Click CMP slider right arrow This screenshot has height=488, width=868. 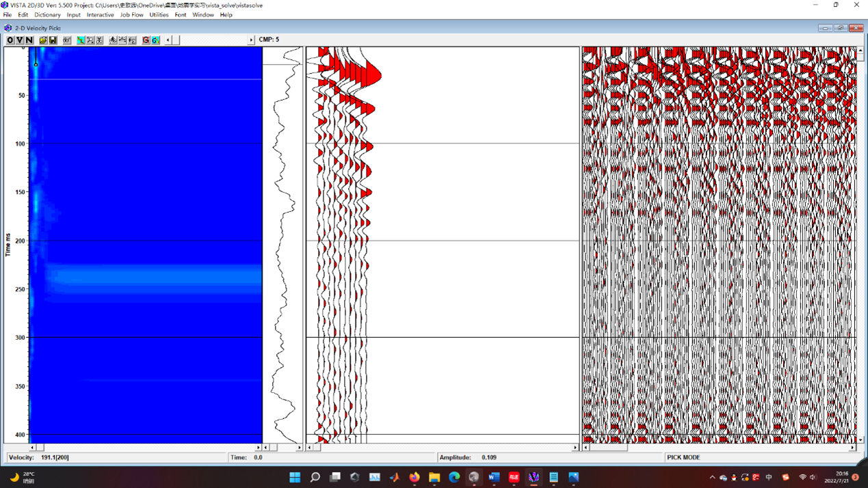point(251,40)
